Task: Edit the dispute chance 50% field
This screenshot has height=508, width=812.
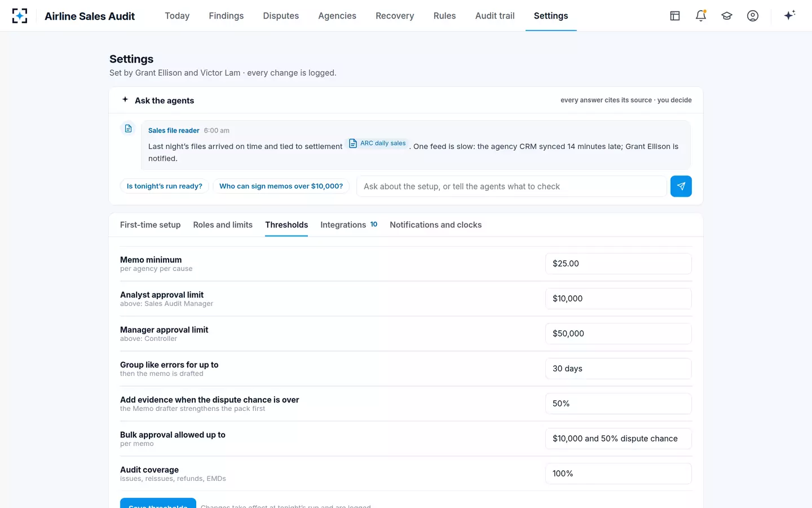Action: coord(619,404)
